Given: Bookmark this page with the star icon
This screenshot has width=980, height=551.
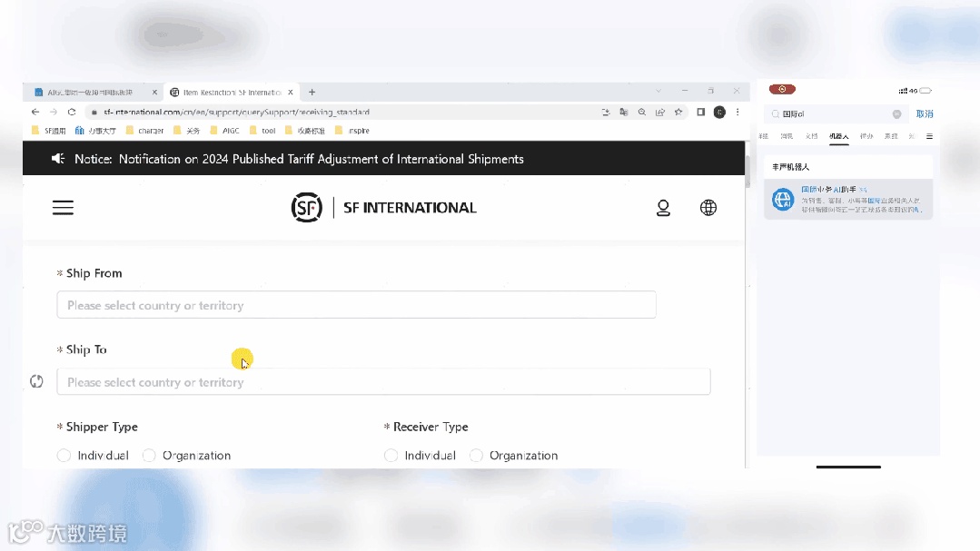Looking at the screenshot, I should (x=678, y=112).
